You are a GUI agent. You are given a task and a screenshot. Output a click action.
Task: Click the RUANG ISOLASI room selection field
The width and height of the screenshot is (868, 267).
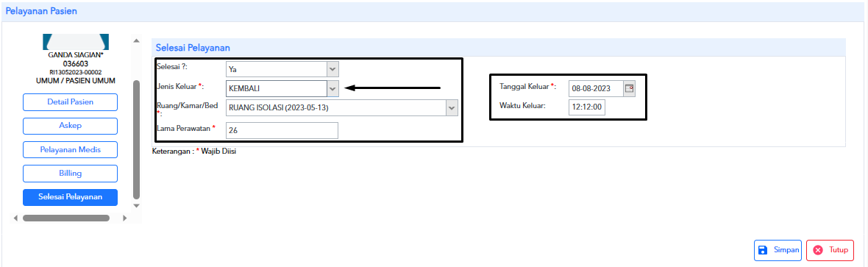336,108
